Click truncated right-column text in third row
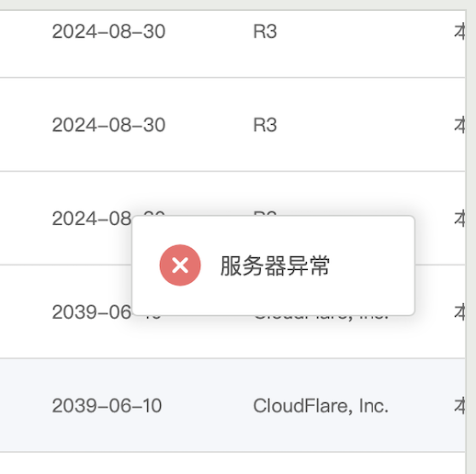This screenshot has width=476, height=474. point(459,219)
